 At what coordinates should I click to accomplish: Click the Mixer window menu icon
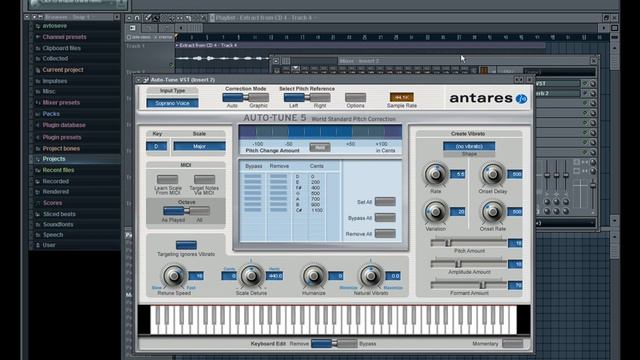coord(276,61)
